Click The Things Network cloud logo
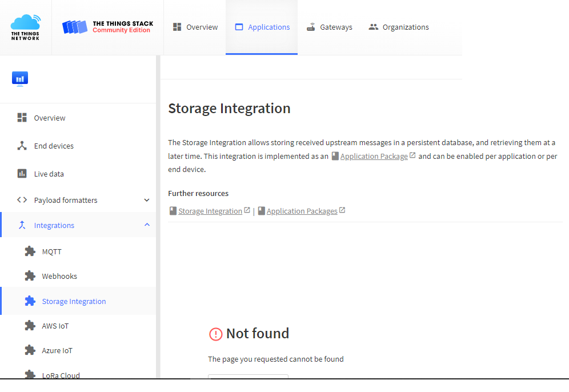This screenshot has height=392, width=569. pyautogui.click(x=25, y=27)
